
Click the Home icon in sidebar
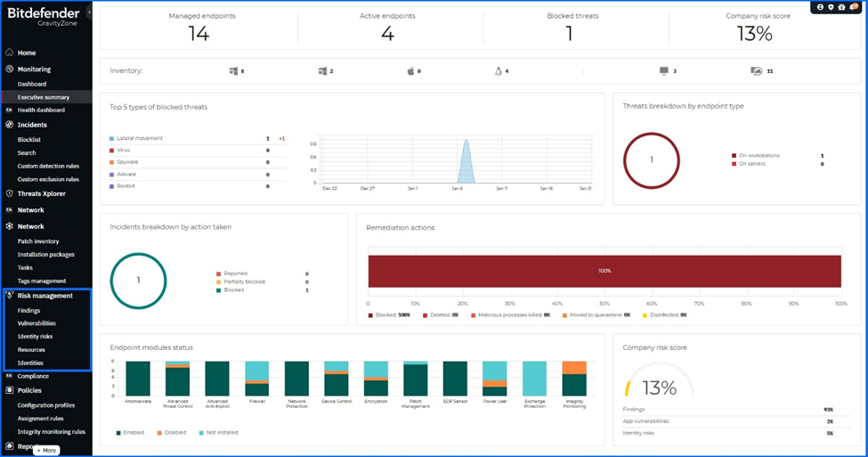9,53
